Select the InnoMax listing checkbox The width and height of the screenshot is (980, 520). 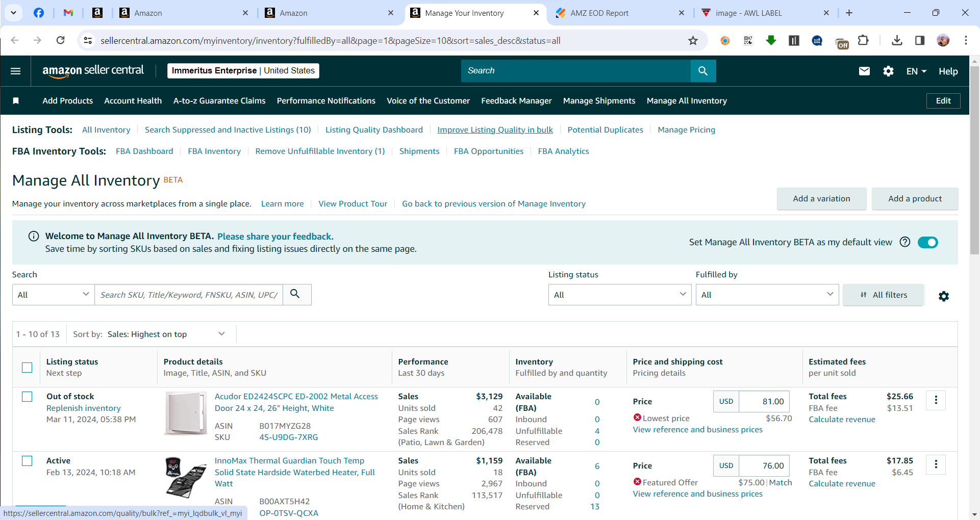27,461
